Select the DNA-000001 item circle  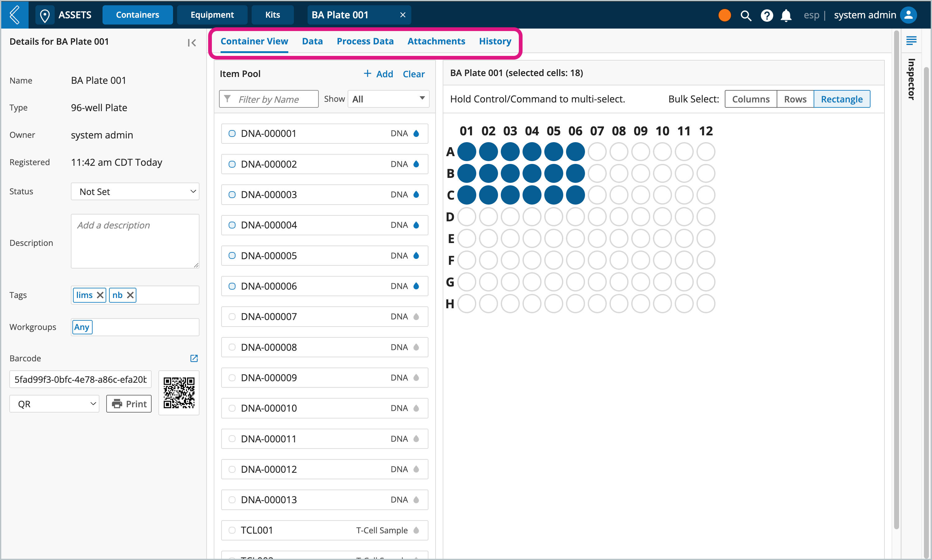pyautogui.click(x=232, y=133)
